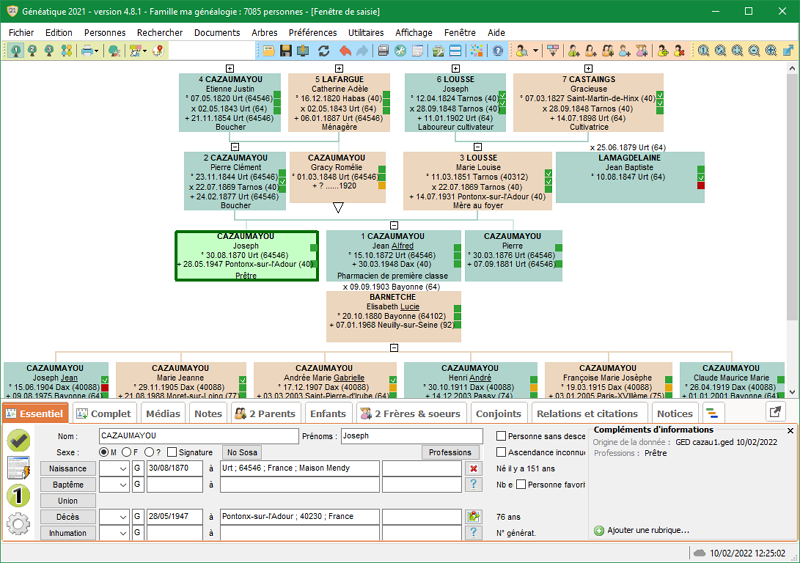This screenshot has width=800, height=563.
Task: Click the Union button
Action: (68, 501)
